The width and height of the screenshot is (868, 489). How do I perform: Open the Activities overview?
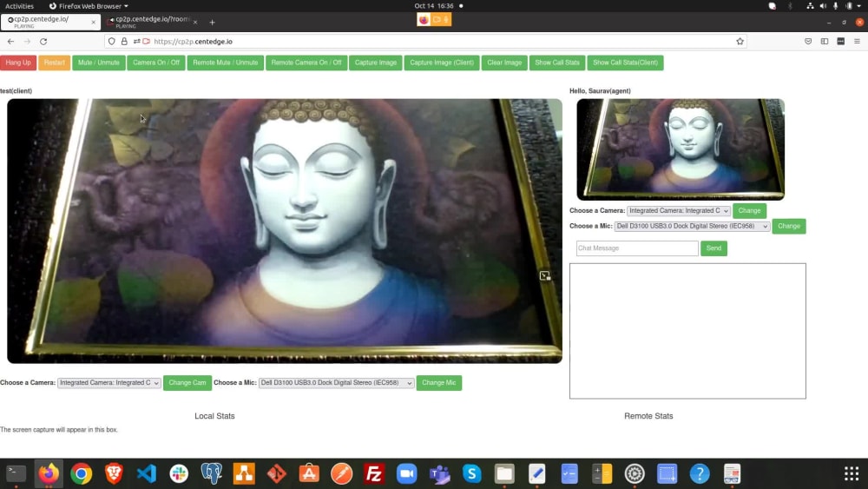19,6
